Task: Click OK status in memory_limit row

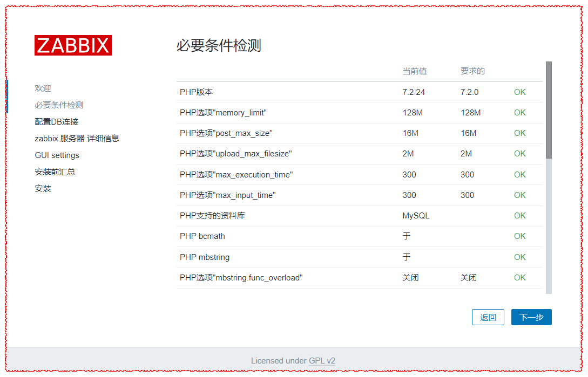Action: click(520, 113)
